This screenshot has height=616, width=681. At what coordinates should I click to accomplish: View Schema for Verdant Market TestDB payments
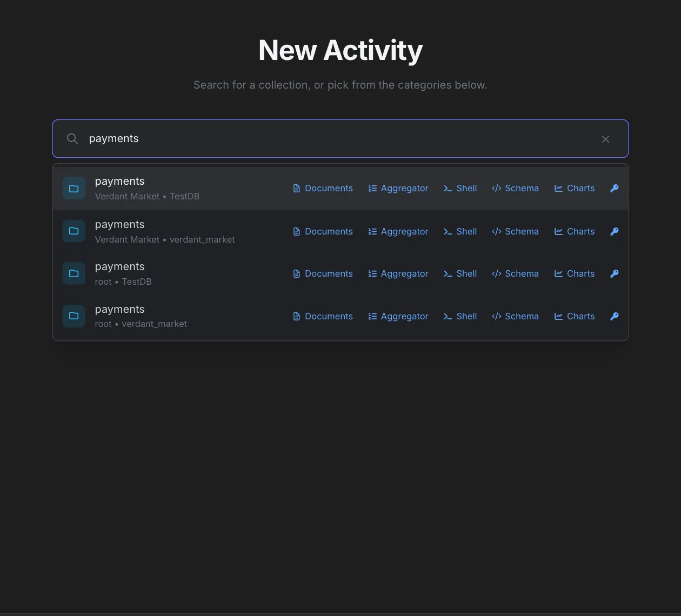515,188
